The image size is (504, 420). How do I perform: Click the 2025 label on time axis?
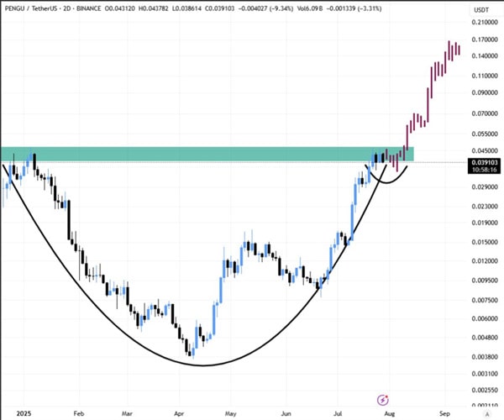click(24, 413)
